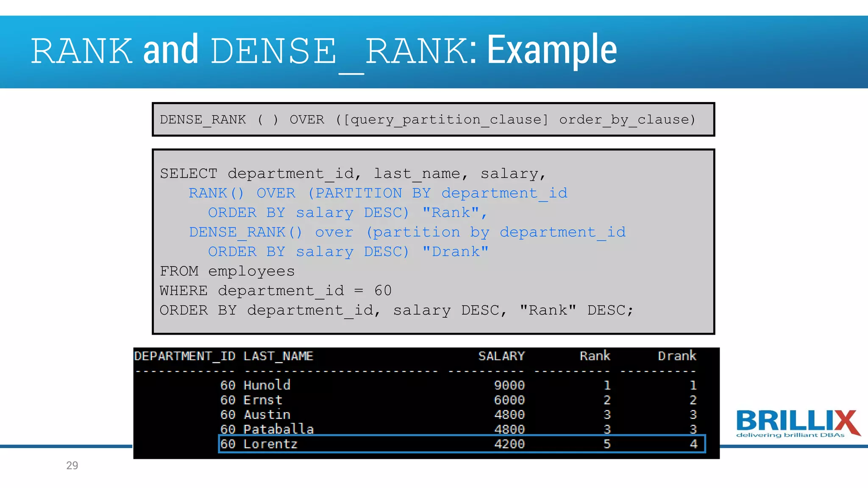Image resolution: width=868 pixels, height=488 pixels.
Task: Click the Hunold result row
Action: [267, 385]
